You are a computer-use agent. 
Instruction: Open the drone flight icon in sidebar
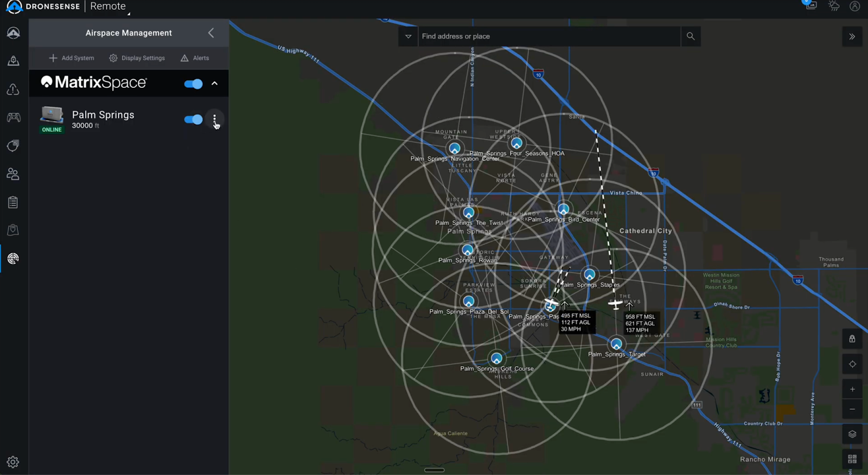click(14, 33)
